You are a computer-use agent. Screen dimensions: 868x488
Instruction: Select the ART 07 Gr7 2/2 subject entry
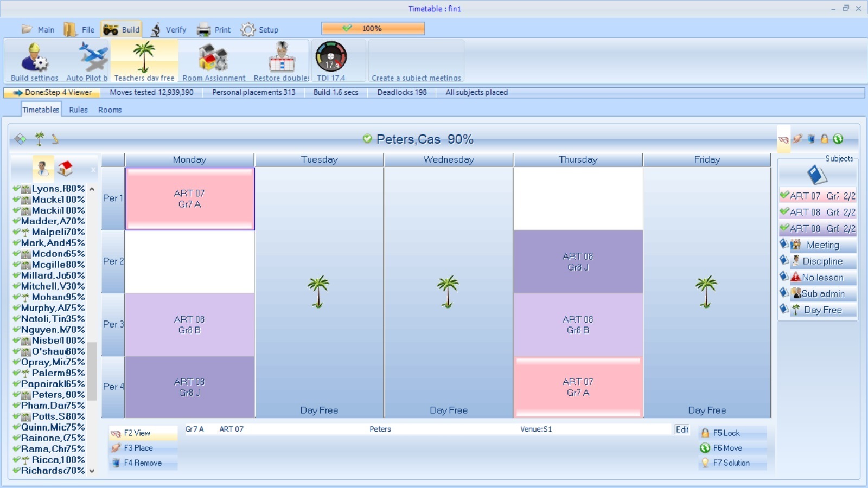pyautogui.click(x=818, y=196)
